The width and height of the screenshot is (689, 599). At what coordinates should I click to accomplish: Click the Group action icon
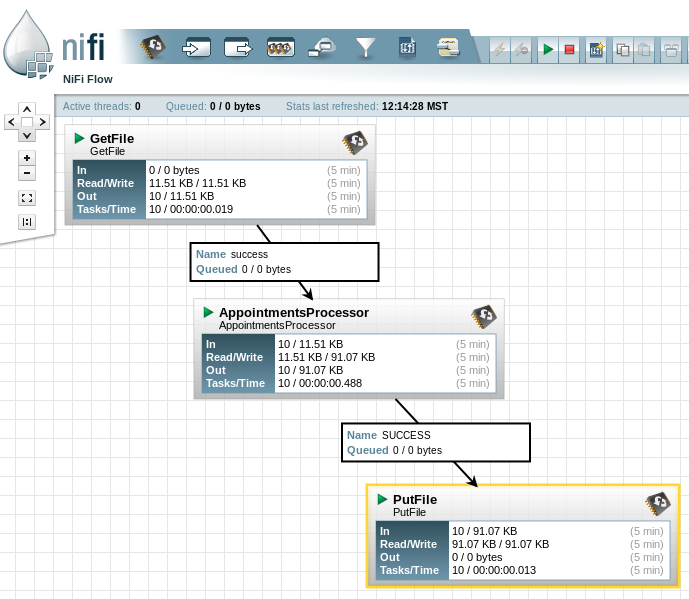pos(671,49)
